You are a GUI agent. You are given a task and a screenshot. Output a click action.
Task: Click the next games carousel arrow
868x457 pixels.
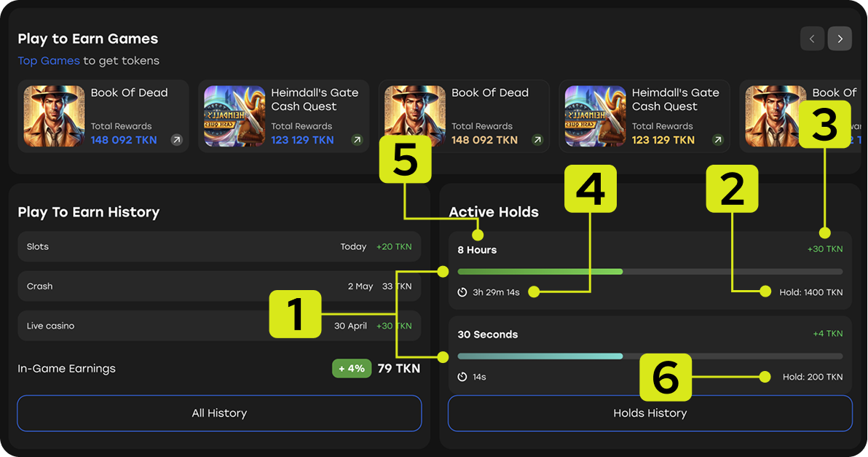pyautogui.click(x=840, y=39)
